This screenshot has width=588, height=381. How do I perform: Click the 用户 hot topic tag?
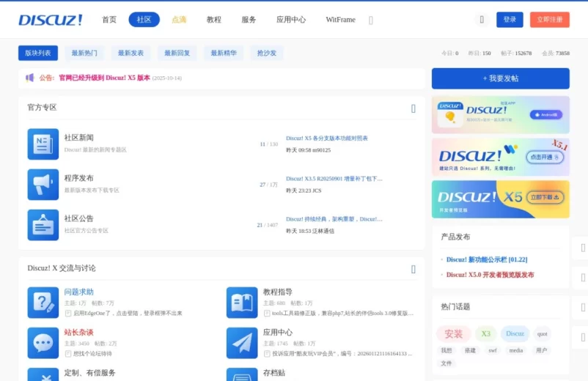(x=542, y=351)
